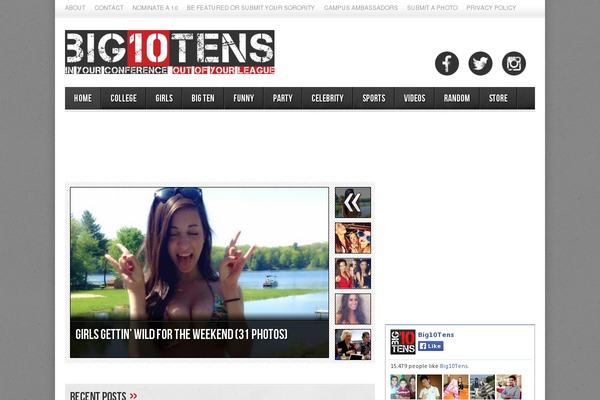Select the bottom slider thumbnail

pyautogui.click(x=352, y=343)
